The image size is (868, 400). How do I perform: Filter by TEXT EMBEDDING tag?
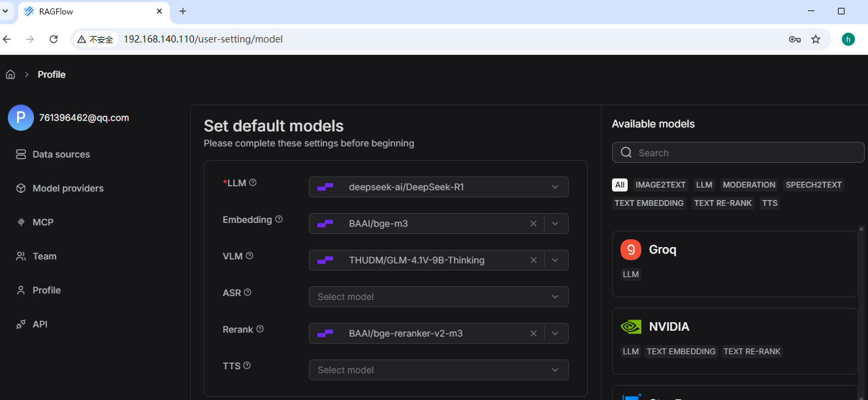click(x=649, y=203)
